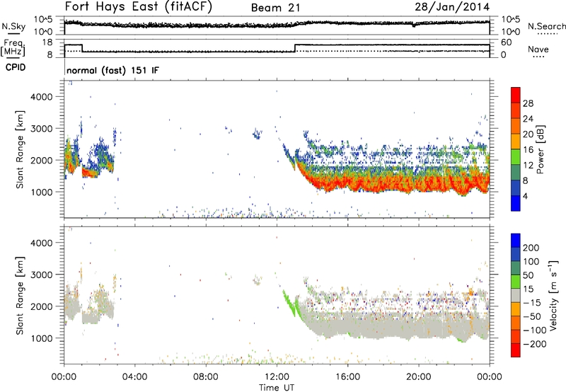Select the '16' label on power colorbar
The width and height of the screenshot is (566, 392).
[528, 150]
